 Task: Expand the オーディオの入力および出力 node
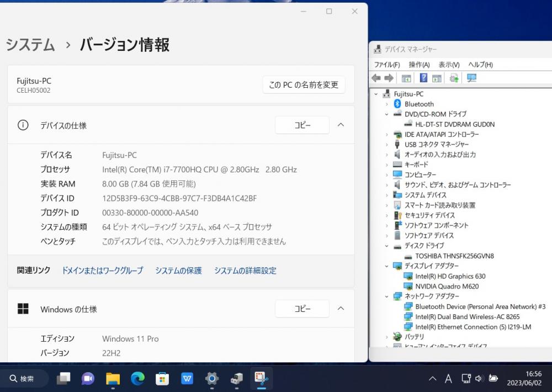point(386,155)
